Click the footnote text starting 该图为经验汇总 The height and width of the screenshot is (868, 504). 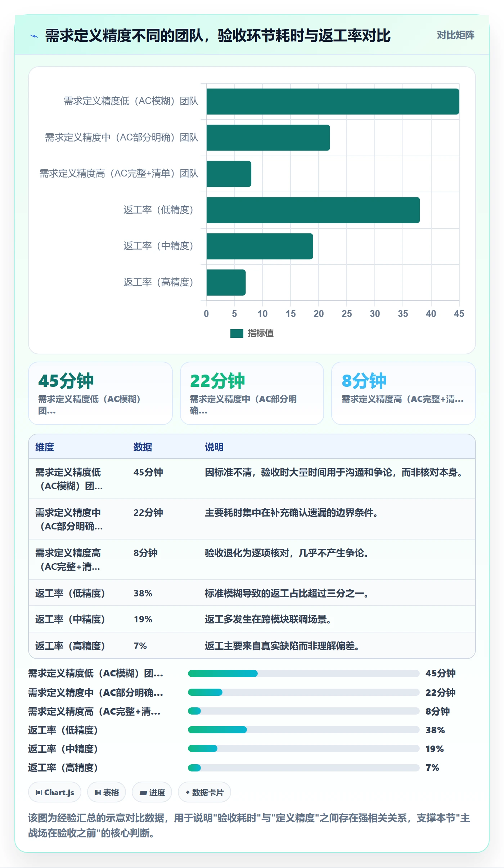(249, 826)
